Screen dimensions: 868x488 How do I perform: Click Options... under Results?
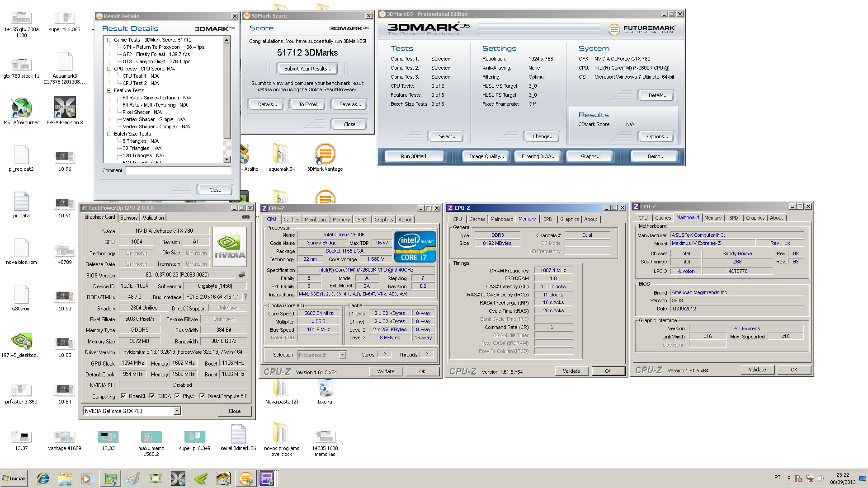tap(657, 136)
